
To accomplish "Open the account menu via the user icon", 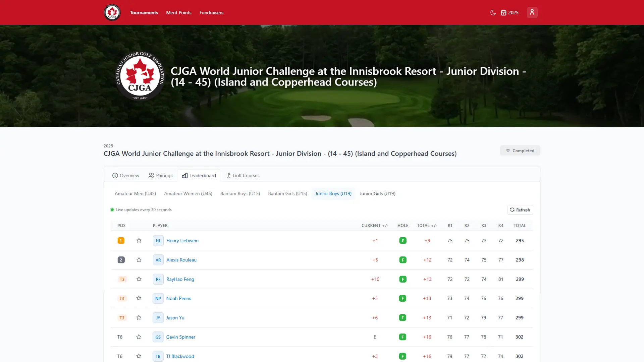I will coord(532,12).
